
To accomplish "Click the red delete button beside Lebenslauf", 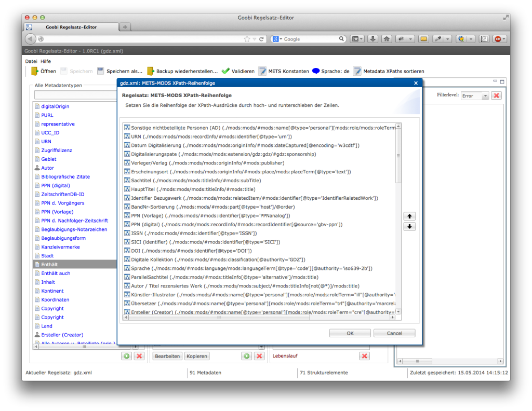I will click(x=364, y=356).
